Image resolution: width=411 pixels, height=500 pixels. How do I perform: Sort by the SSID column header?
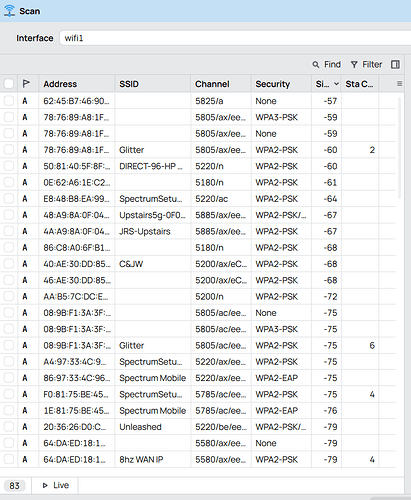coord(129,84)
